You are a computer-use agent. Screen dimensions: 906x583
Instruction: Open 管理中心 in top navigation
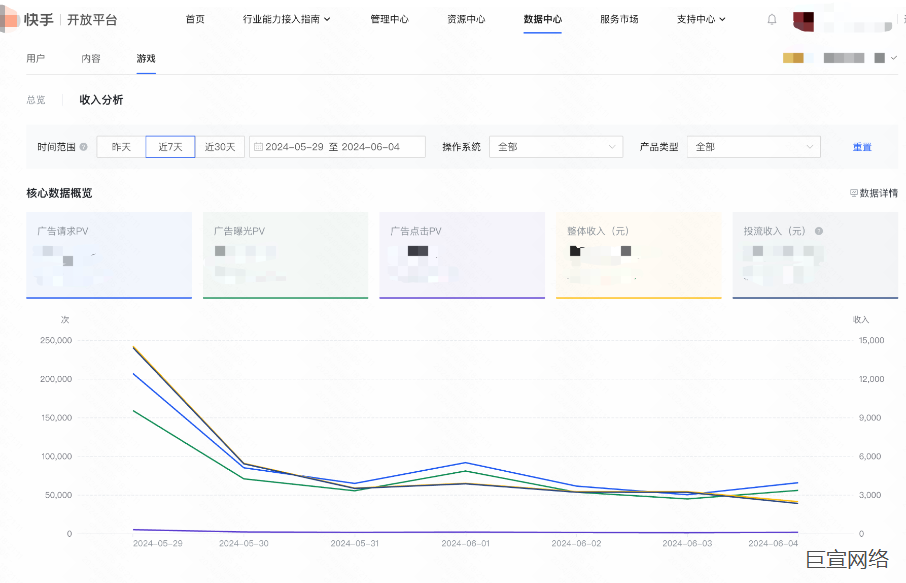(x=389, y=19)
